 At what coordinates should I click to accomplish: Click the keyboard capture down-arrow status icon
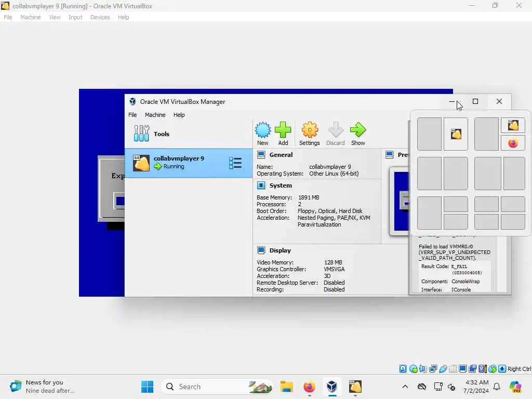pos(502,369)
